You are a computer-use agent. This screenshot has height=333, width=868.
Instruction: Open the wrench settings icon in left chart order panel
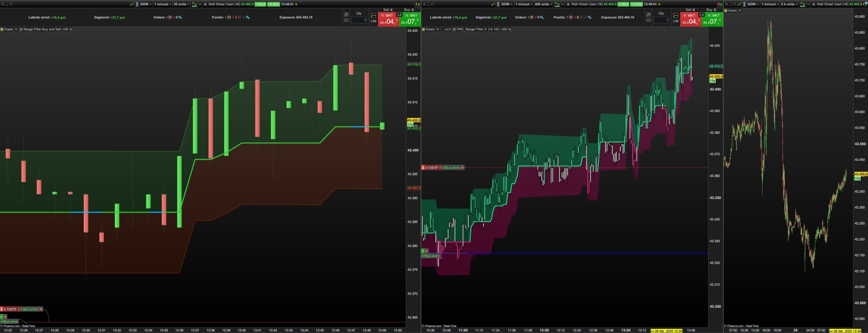(x=346, y=14)
